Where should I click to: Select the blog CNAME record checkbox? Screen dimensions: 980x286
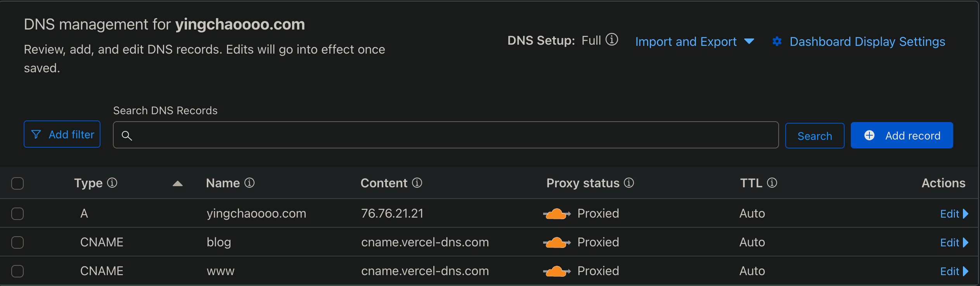[17, 242]
